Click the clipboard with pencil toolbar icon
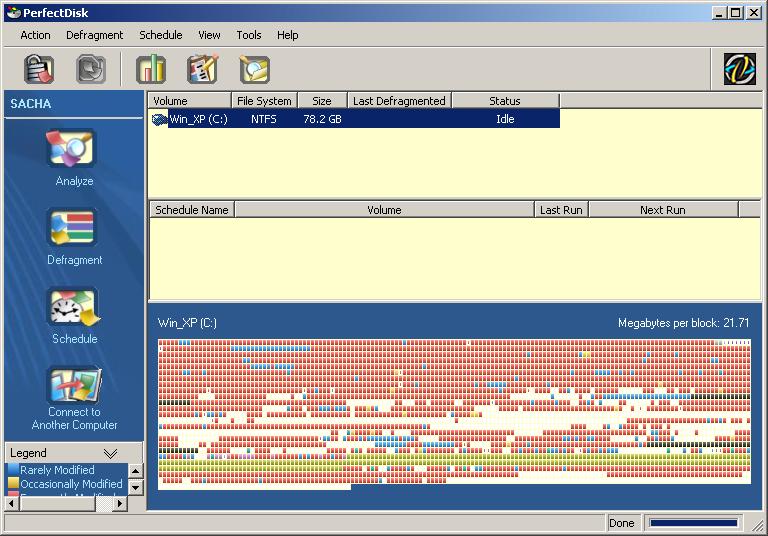Image resolution: width=768 pixels, height=536 pixels. [x=202, y=69]
